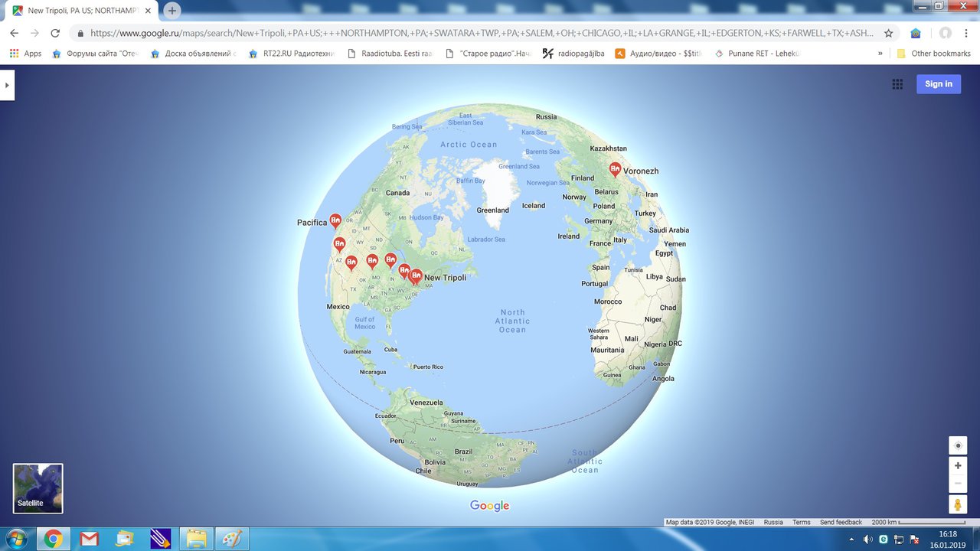This screenshot has height=551, width=980.
Task: Zoom in on the map
Action: pos(958,465)
